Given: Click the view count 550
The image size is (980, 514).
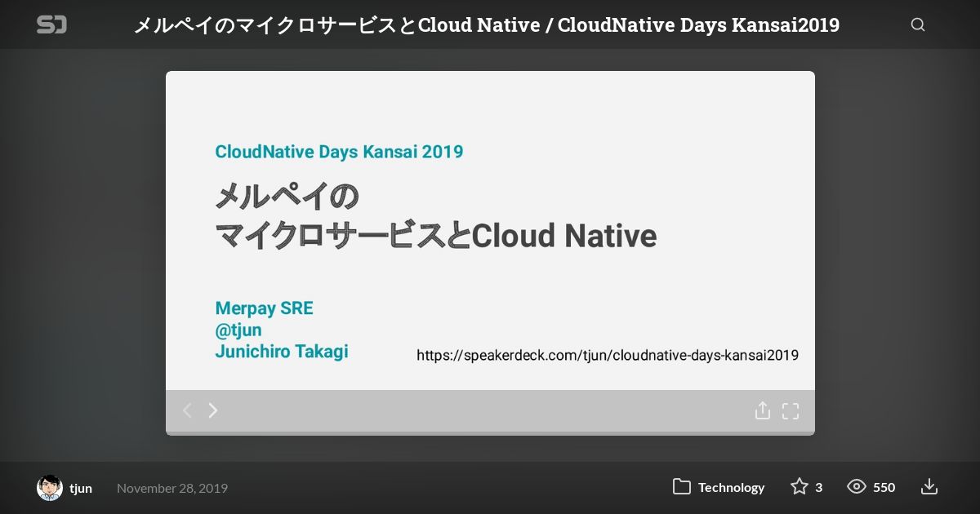Looking at the screenshot, I should click(x=884, y=487).
